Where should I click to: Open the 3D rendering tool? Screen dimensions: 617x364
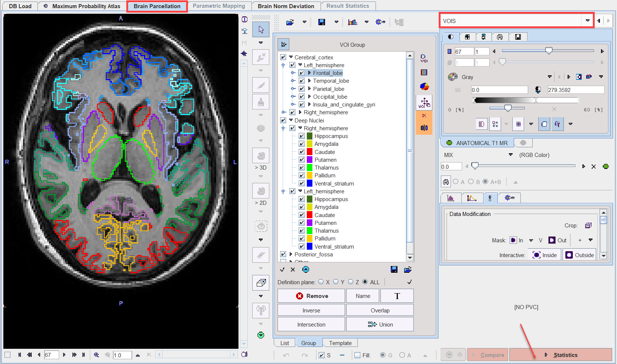[x=261, y=155]
